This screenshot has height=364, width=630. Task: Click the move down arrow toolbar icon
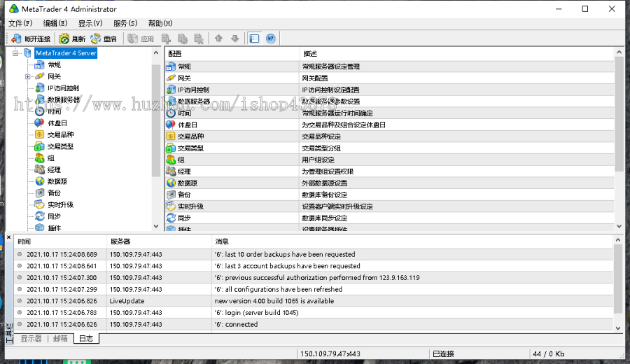pyautogui.click(x=235, y=38)
